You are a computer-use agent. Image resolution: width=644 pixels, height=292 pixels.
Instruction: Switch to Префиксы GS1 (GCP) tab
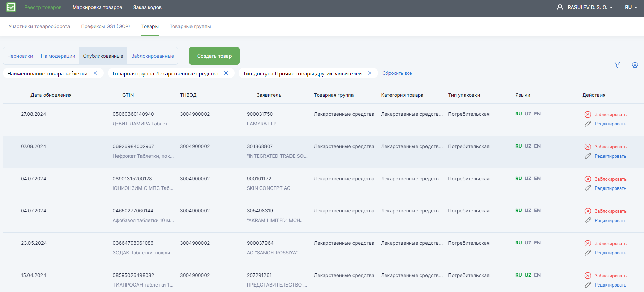click(106, 26)
